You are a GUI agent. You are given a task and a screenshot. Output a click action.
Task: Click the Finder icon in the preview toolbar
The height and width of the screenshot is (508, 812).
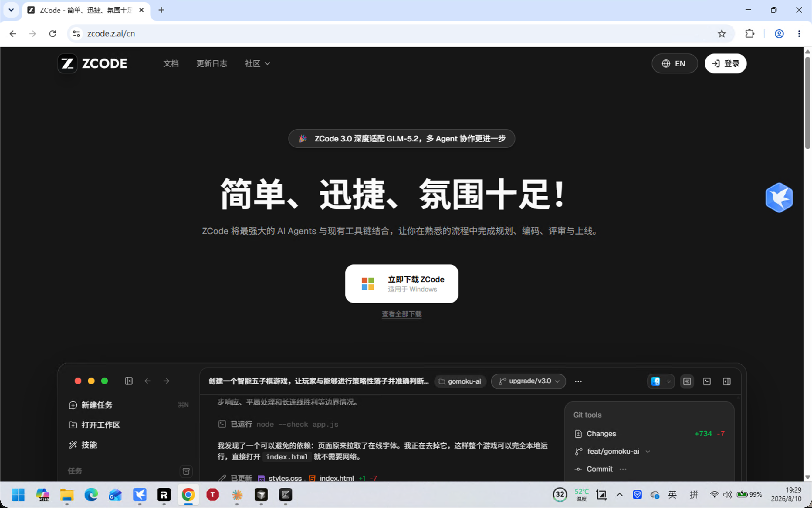pos(655,381)
